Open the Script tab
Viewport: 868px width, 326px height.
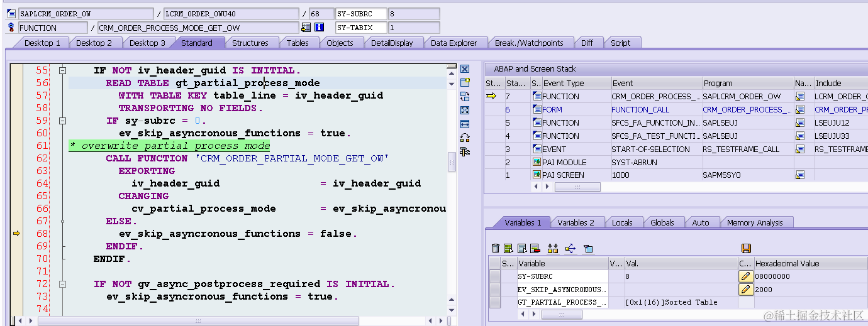(620, 43)
